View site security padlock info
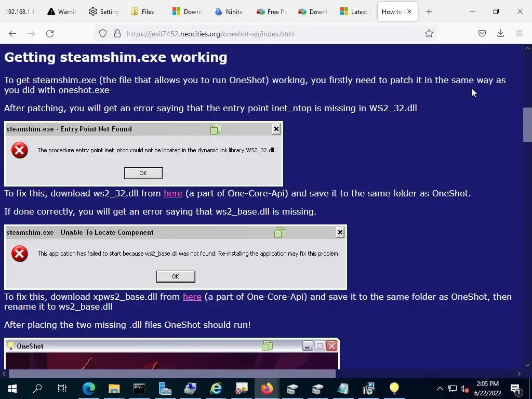The height and width of the screenshot is (399, 532). 117,33
